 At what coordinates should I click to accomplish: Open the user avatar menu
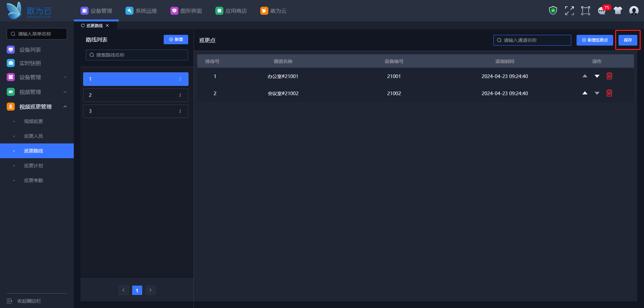pyautogui.click(x=634, y=11)
